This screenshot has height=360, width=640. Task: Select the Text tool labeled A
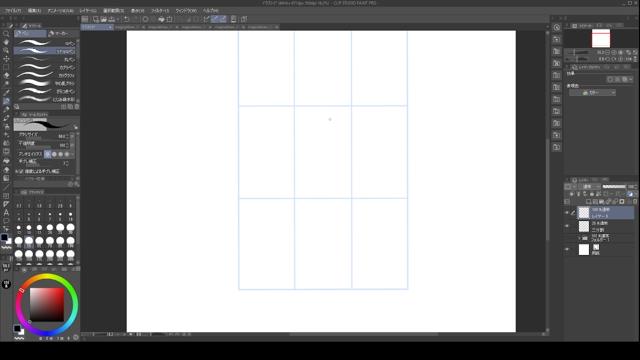click(x=6, y=212)
